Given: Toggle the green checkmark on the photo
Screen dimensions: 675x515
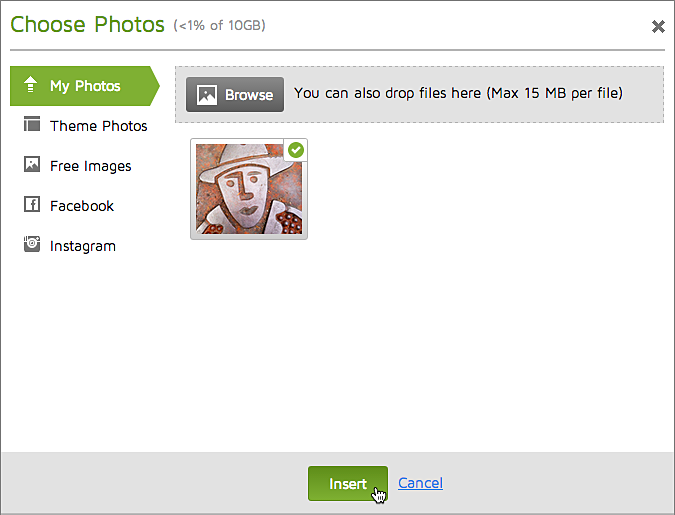Looking at the screenshot, I should pyautogui.click(x=296, y=150).
